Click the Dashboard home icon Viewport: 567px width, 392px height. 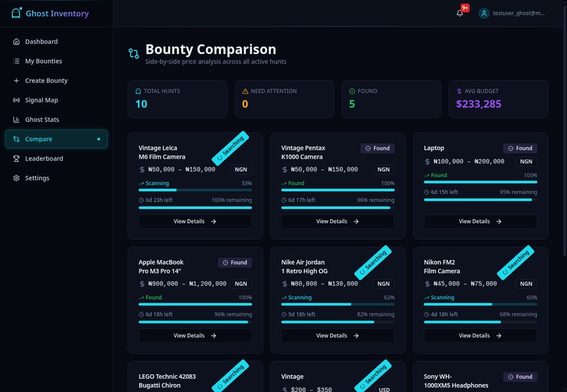tap(16, 42)
